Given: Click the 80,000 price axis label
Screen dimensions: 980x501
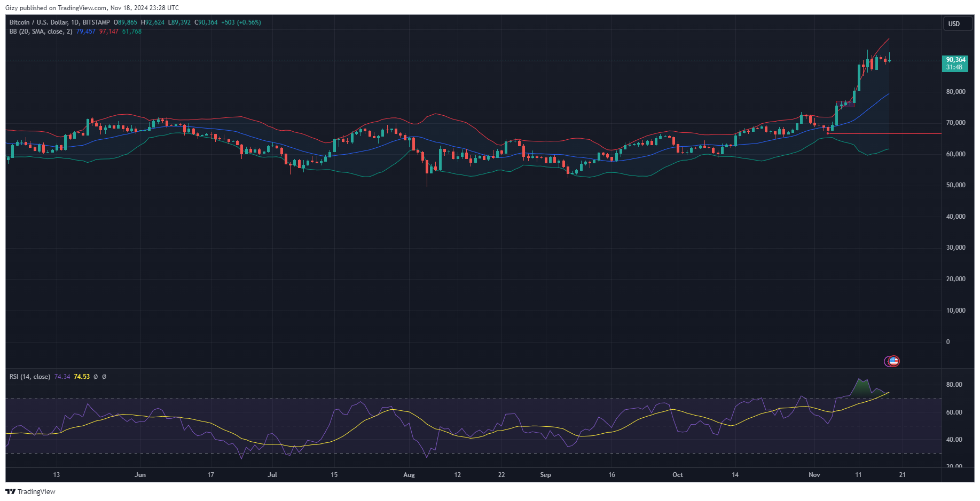Looking at the screenshot, I should pyautogui.click(x=956, y=92).
